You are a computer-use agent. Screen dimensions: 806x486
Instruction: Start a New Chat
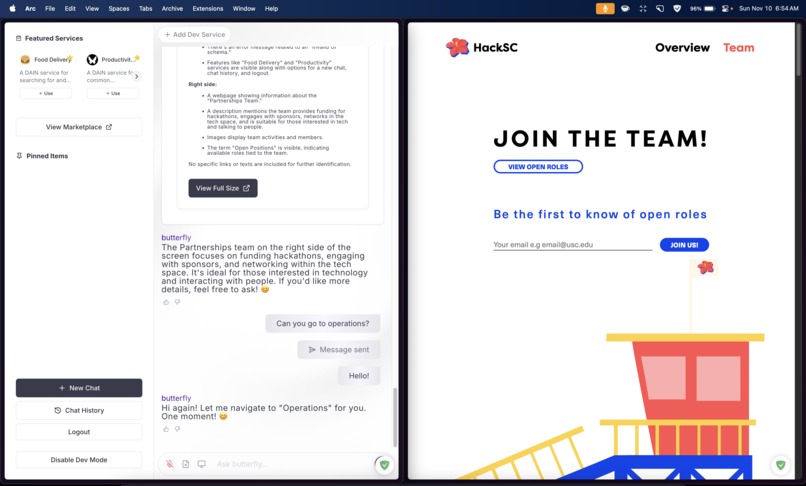click(x=79, y=388)
